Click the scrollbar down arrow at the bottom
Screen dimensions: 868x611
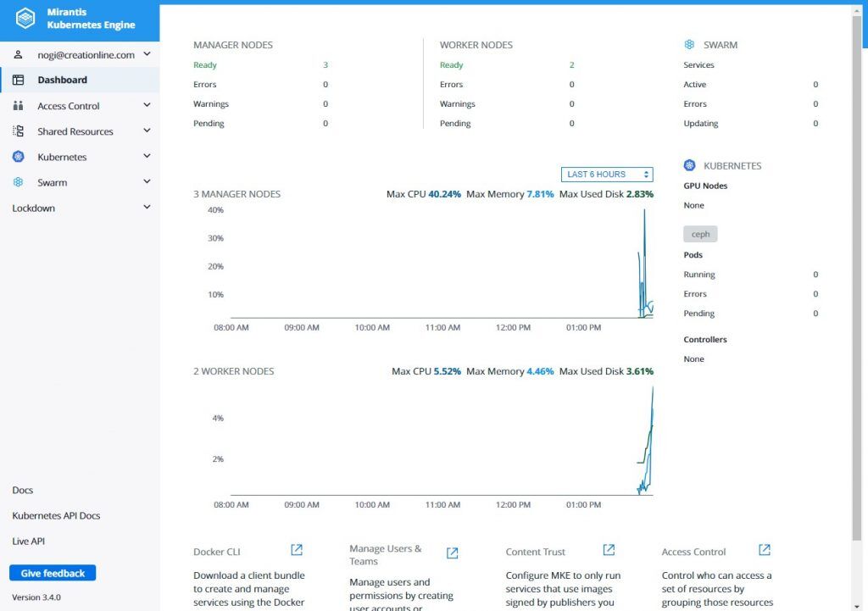click(857, 607)
